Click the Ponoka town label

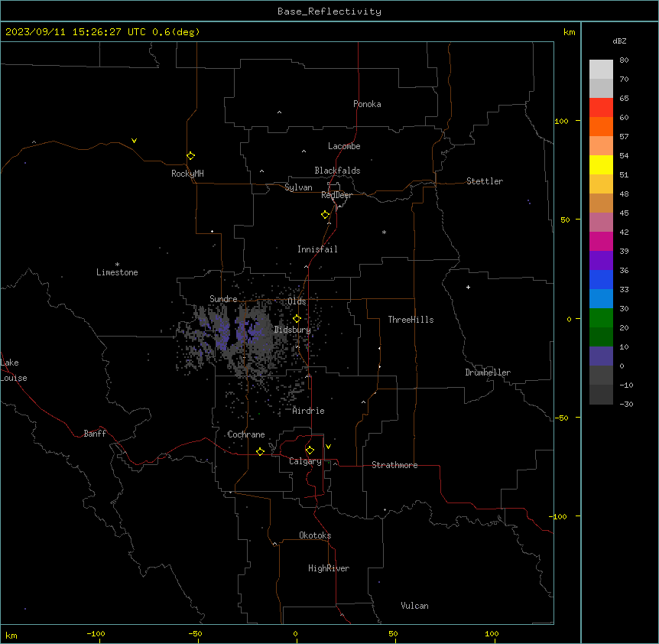click(367, 104)
